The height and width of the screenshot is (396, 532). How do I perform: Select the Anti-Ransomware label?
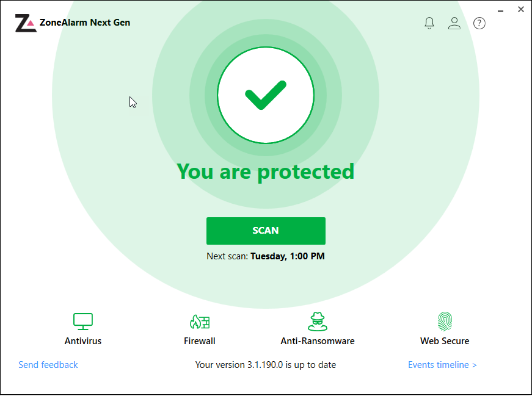pyautogui.click(x=318, y=340)
